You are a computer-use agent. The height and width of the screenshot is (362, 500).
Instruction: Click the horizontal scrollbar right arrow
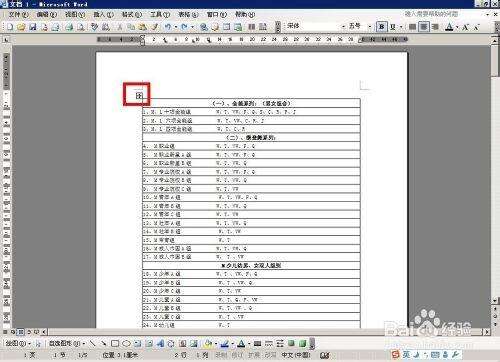click(487, 332)
